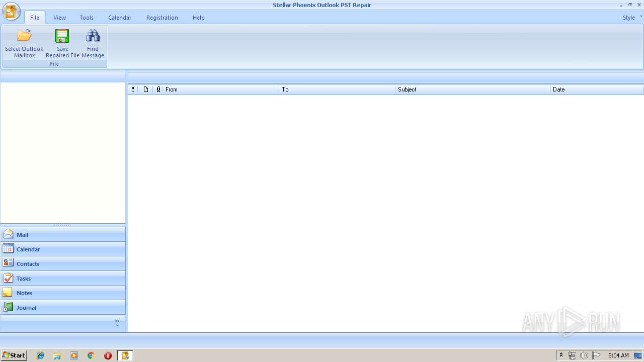
Task: Open Calendar pane in sidebar
Action: [63, 249]
